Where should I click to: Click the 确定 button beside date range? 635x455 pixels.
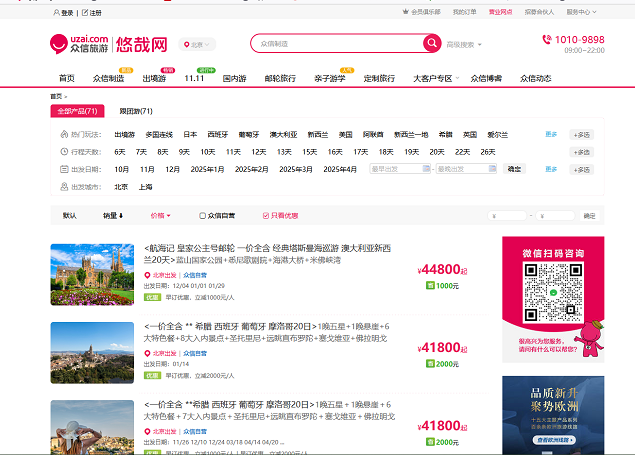514,169
